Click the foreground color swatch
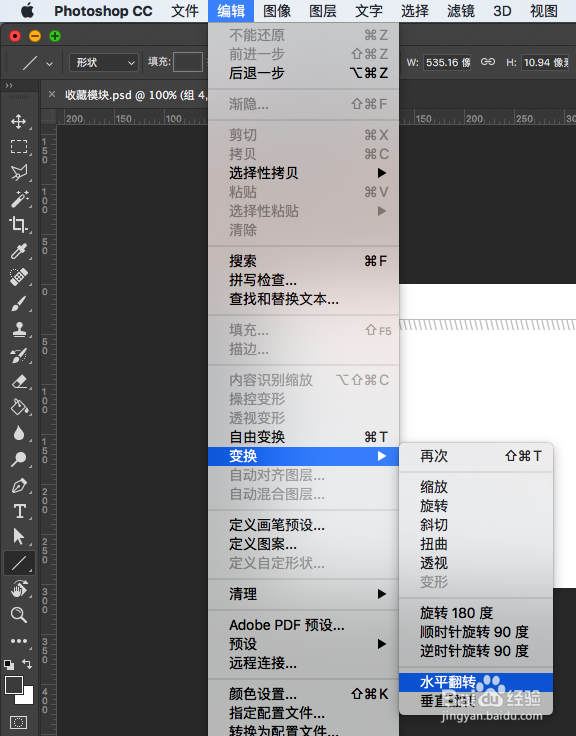The width and height of the screenshot is (576, 736). click(x=14, y=685)
